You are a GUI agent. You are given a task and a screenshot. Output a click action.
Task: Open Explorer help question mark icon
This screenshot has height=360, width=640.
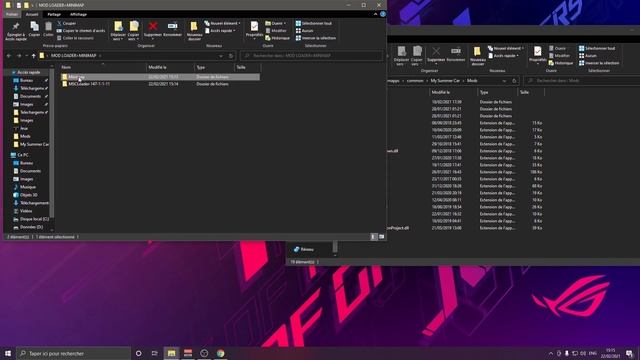pyautogui.click(x=383, y=14)
